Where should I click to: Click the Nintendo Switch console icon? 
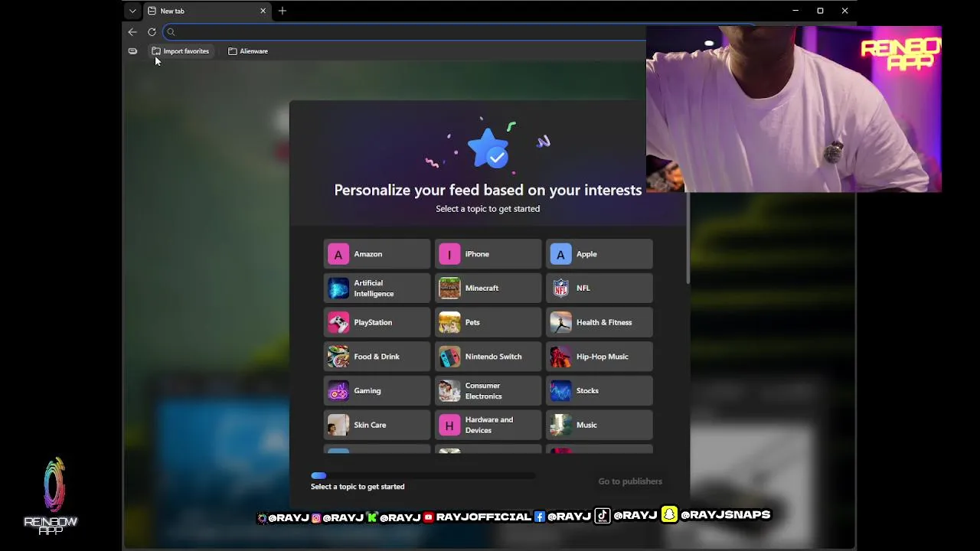[449, 357]
